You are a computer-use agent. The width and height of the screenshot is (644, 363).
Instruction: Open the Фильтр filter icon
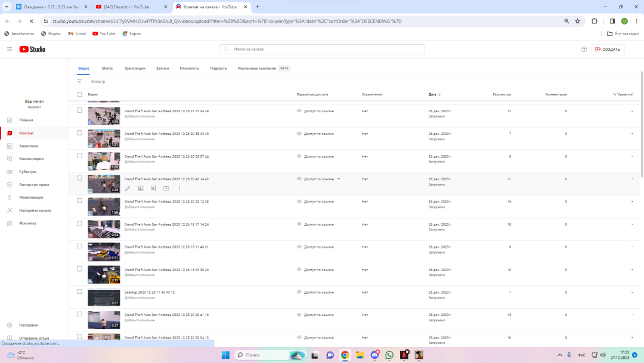pos(79,81)
